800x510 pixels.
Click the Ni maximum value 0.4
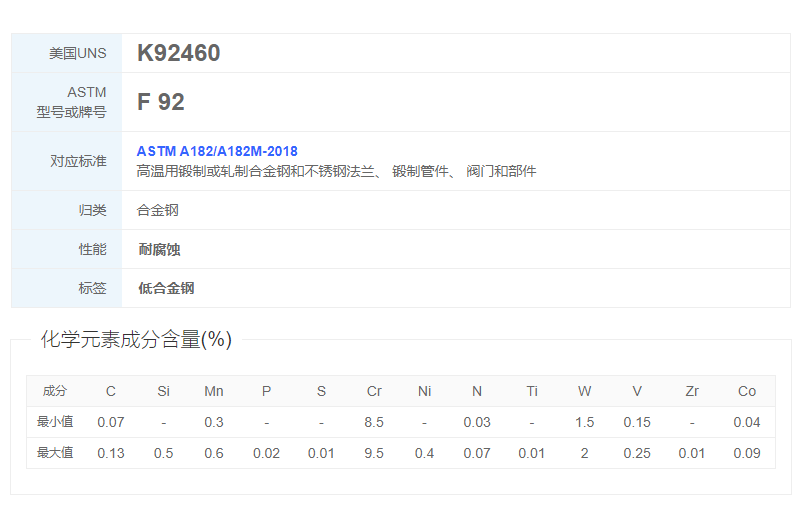pos(424,453)
